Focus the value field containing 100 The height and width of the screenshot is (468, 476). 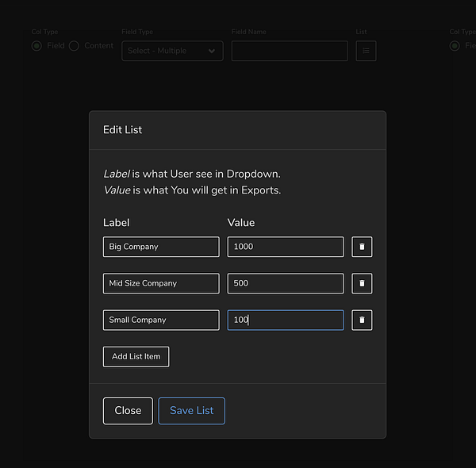click(286, 320)
